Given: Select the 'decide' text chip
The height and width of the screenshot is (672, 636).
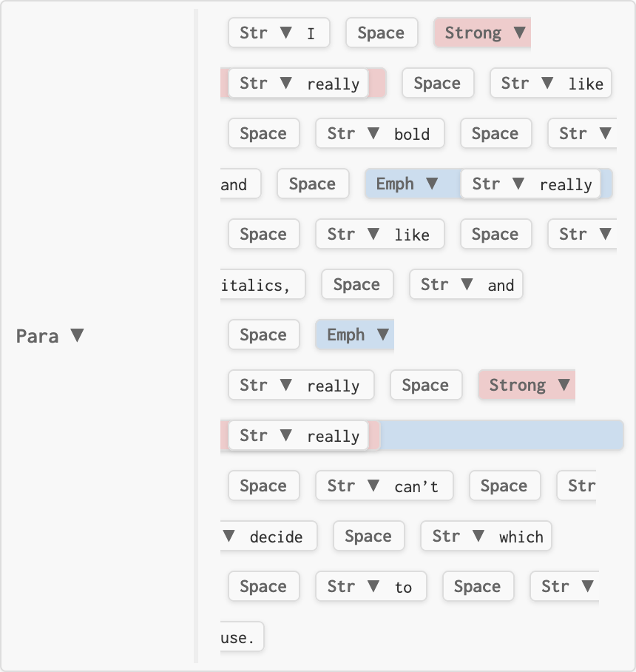Looking at the screenshot, I should click(x=276, y=537).
